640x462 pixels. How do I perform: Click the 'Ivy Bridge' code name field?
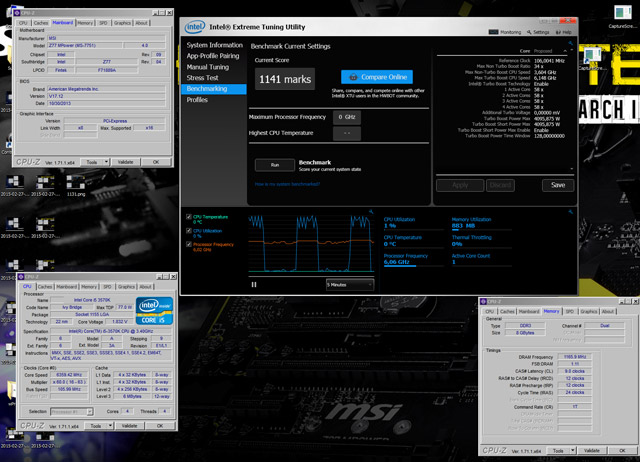click(x=71, y=307)
